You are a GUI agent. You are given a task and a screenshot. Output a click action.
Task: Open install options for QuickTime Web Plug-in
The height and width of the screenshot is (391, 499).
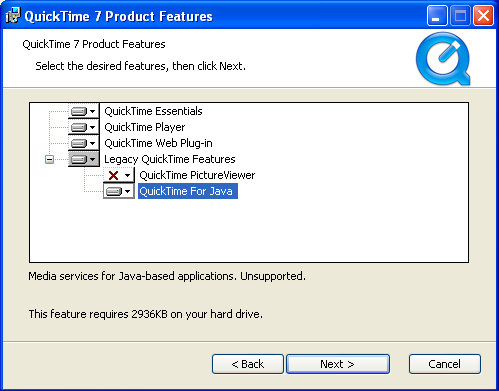84,143
